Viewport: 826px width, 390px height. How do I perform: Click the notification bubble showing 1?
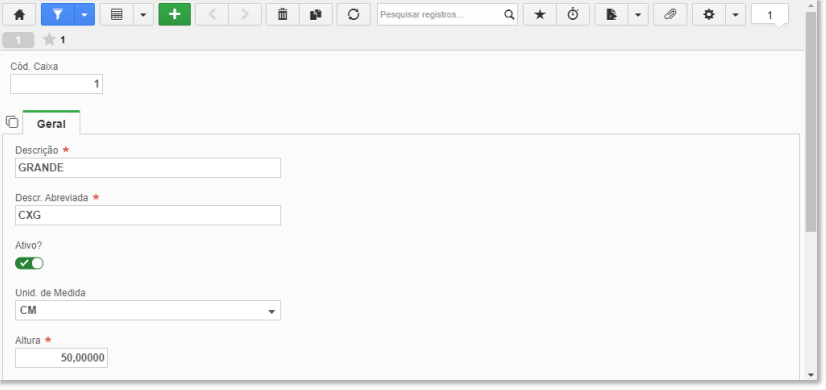[x=770, y=15]
